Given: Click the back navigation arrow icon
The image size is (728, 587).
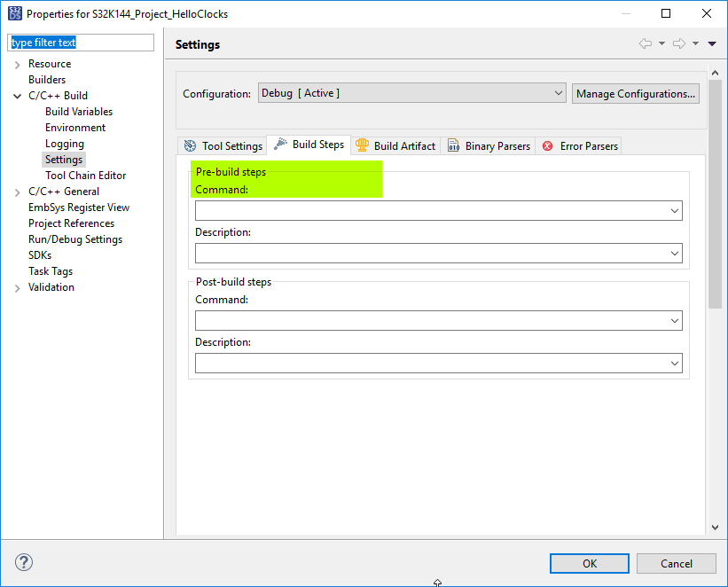Looking at the screenshot, I should point(645,43).
